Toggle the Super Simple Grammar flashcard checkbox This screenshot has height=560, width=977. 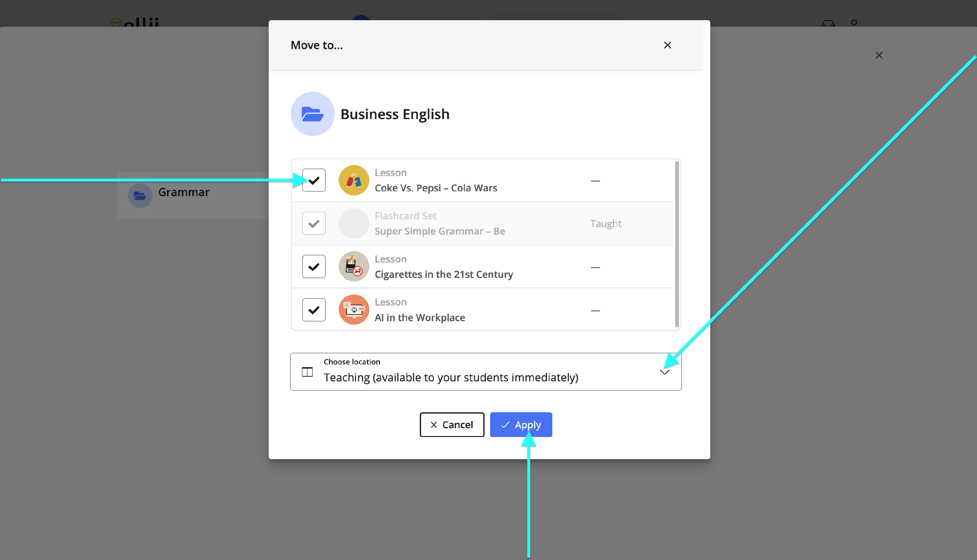(314, 224)
